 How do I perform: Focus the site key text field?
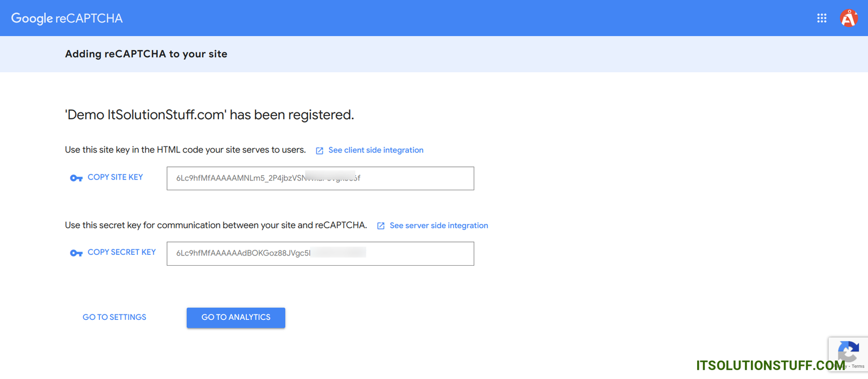tap(320, 178)
